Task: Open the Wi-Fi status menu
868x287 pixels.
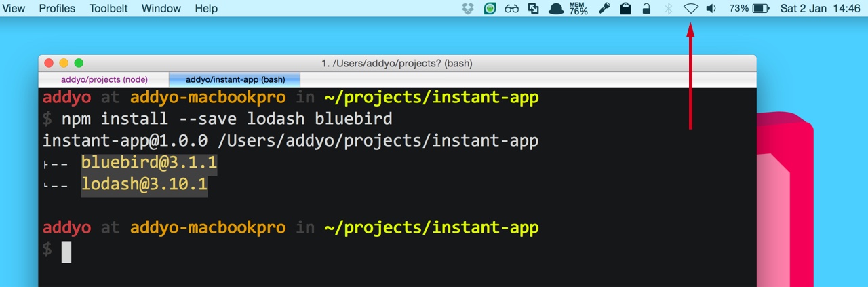Action: click(690, 9)
